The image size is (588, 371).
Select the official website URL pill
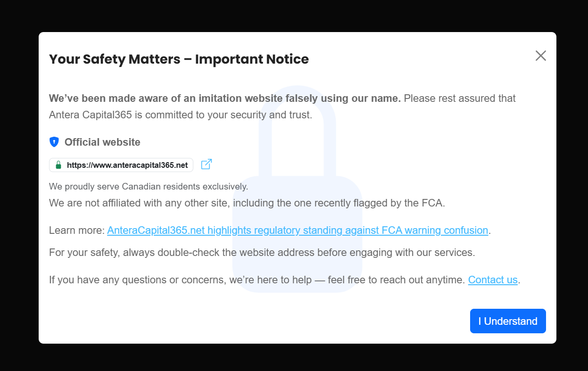pos(121,165)
